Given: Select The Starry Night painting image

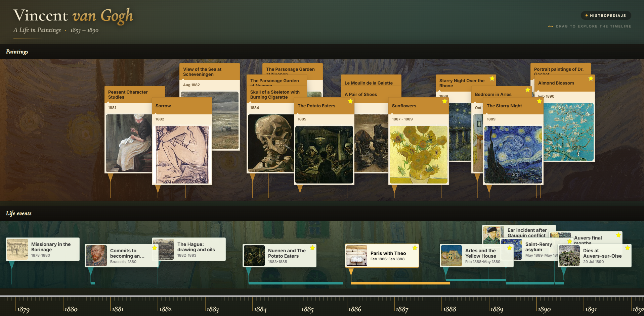Looking at the screenshot, I should (x=513, y=155).
